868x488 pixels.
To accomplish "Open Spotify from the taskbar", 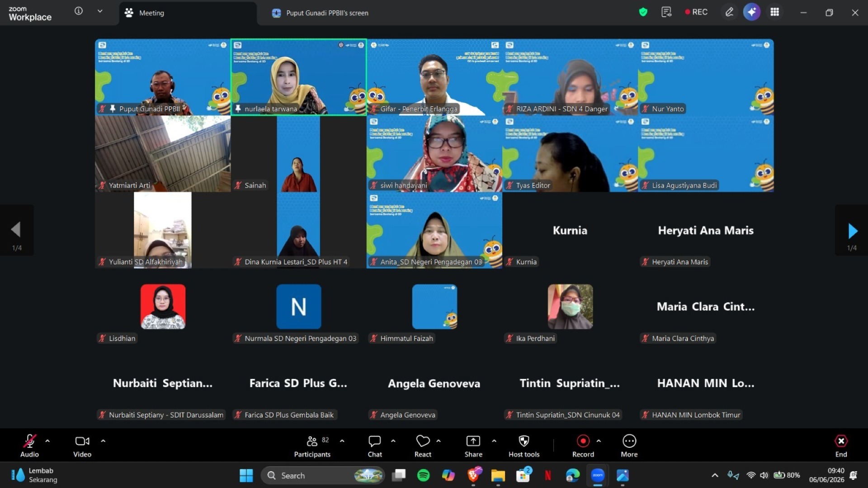I will point(423,475).
